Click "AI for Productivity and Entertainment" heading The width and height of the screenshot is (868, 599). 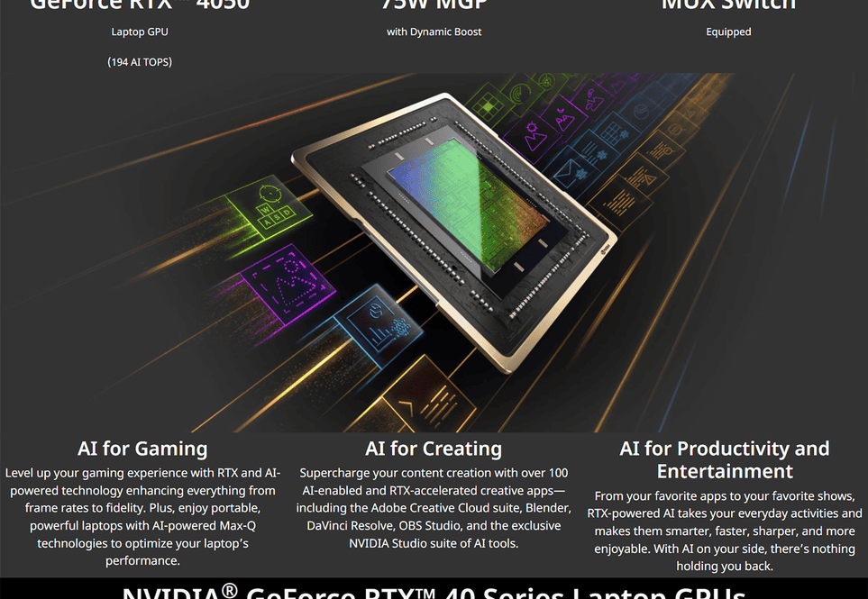point(725,459)
